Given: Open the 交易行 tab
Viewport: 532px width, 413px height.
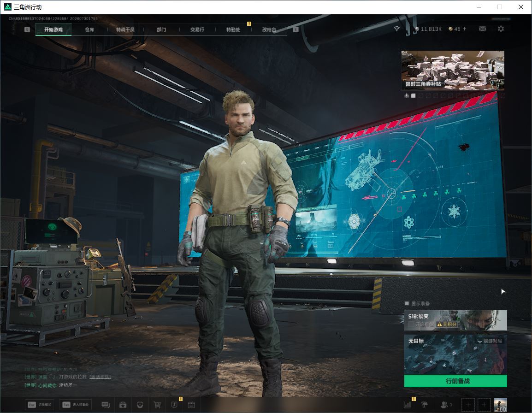Looking at the screenshot, I should (x=197, y=29).
